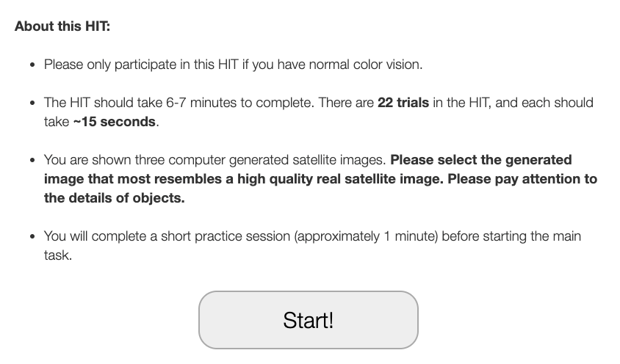The height and width of the screenshot is (364, 620).
Task: Click bold "Please select the generated" text
Action: [x=480, y=160]
